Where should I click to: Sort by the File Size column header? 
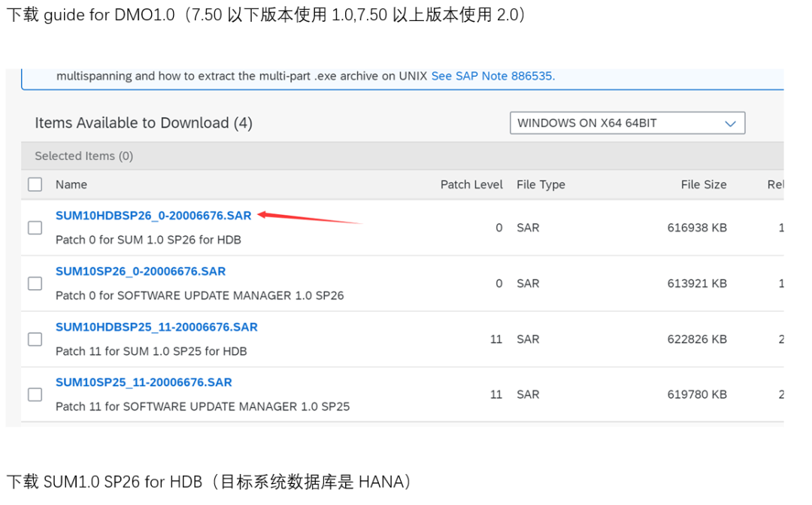pyautogui.click(x=703, y=185)
